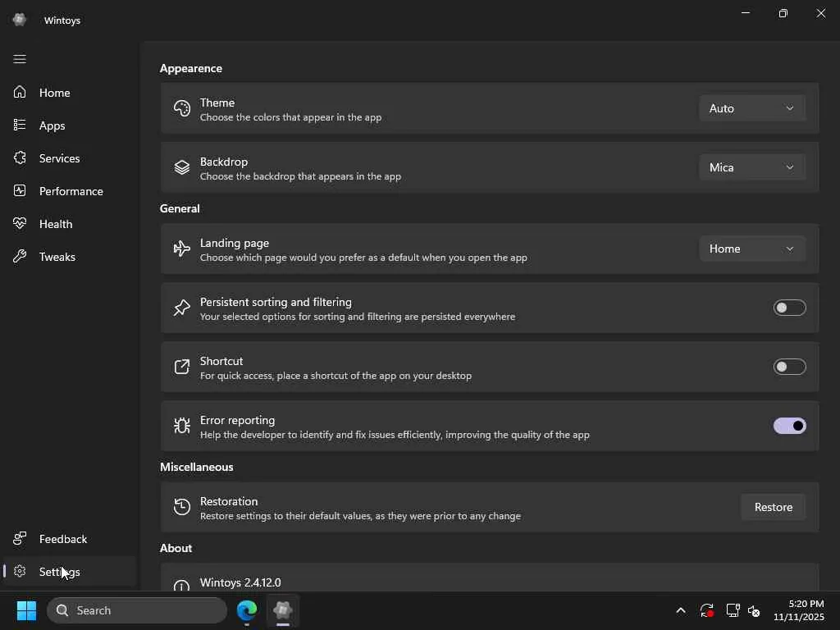The height and width of the screenshot is (630, 840).
Task: Click the hamburger menu icon
Action: 20,59
